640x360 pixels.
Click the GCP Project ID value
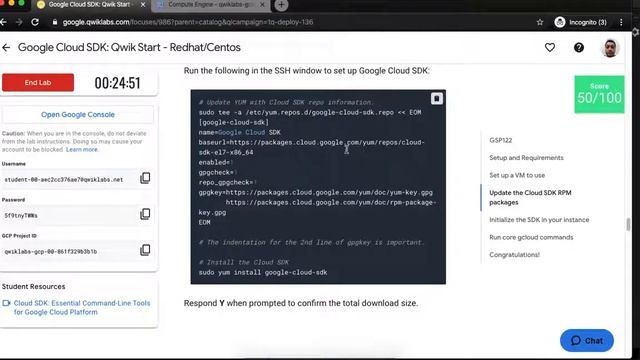51,252
